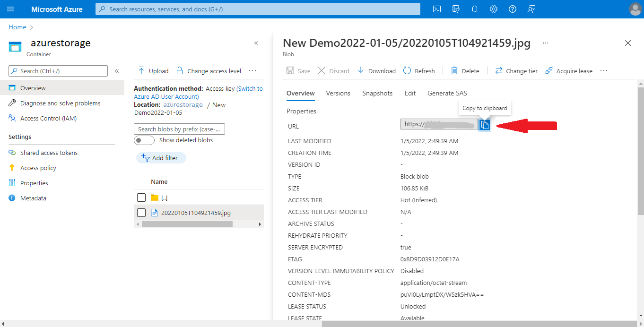Select the 20220105T104921459.jpg blob name
644x327 pixels.
coord(196,213)
